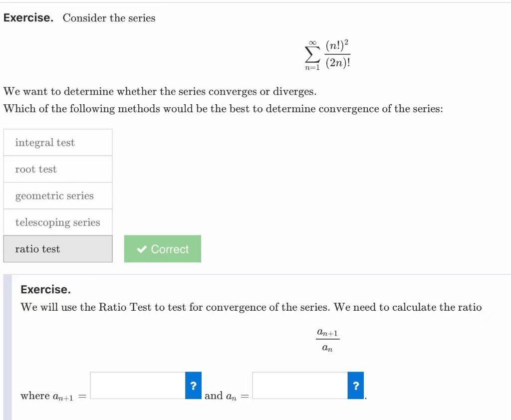
Task: Select the ratio test option
Action: [x=58, y=249]
